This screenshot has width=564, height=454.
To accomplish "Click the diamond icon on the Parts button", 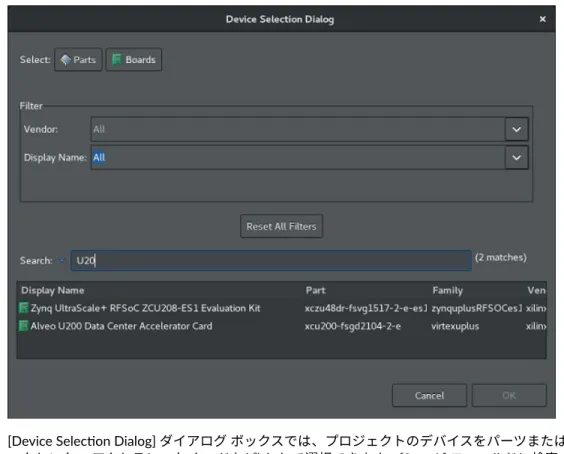I will [65, 60].
